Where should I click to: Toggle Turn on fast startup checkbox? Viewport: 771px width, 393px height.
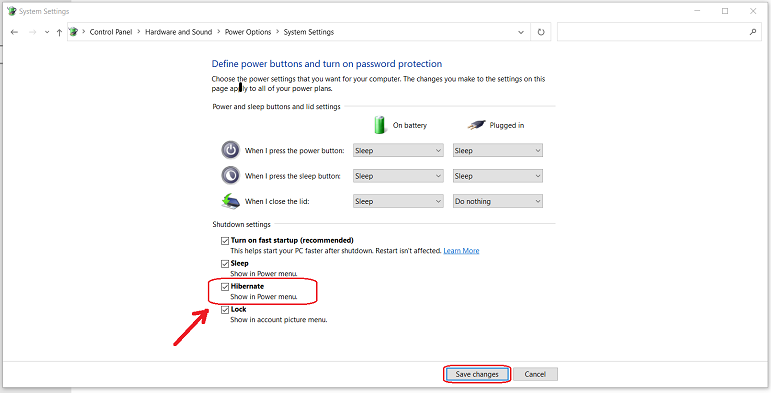225,241
